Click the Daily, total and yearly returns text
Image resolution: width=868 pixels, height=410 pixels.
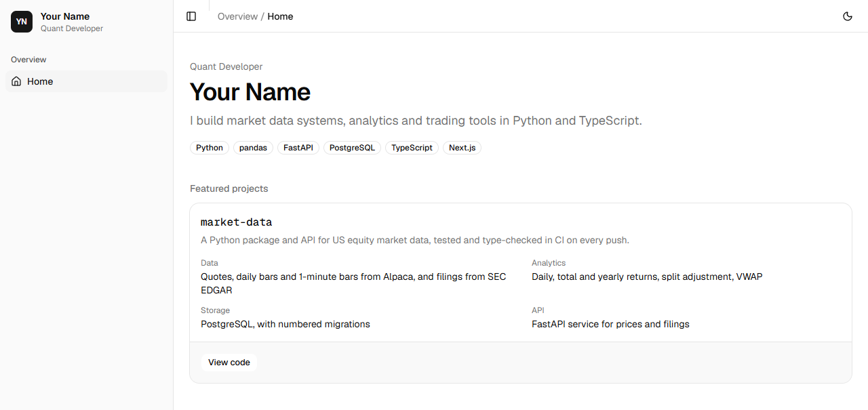point(647,276)
